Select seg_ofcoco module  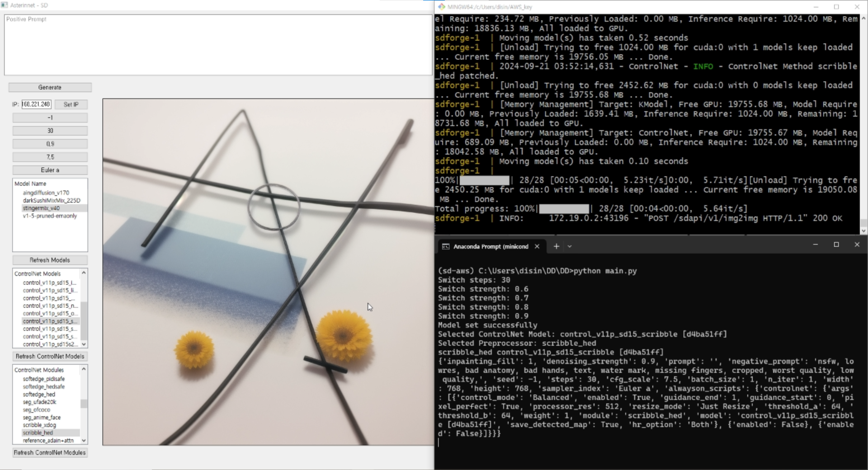pyautogui.click(x=37, y=409)
